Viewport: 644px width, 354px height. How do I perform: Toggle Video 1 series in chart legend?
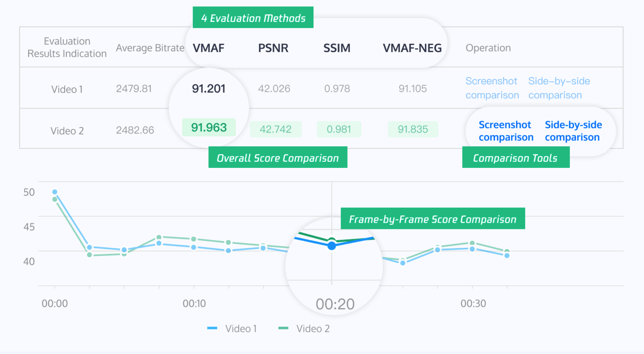point(232,328)
